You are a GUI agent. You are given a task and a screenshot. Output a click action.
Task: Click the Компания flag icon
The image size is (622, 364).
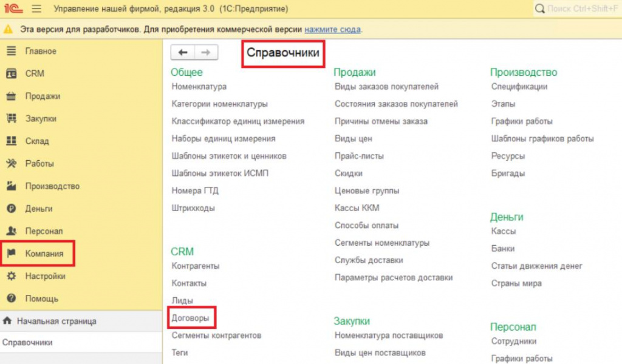point(12,253)
